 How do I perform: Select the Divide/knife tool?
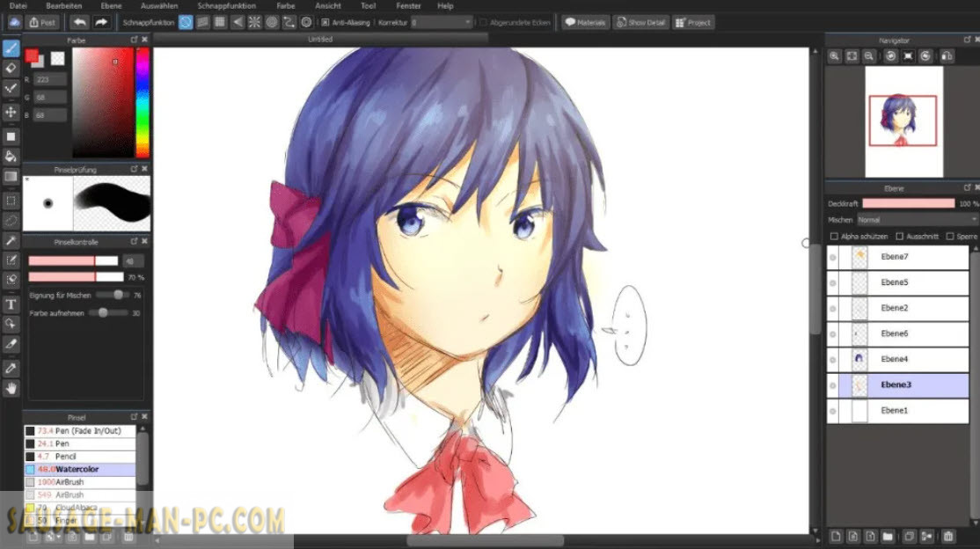[x=11, y=344]
